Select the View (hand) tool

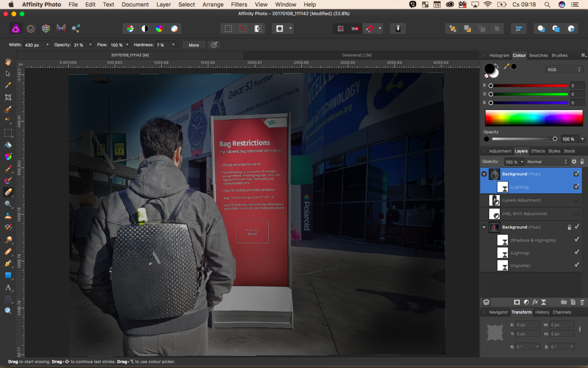(x=8, y=62)
